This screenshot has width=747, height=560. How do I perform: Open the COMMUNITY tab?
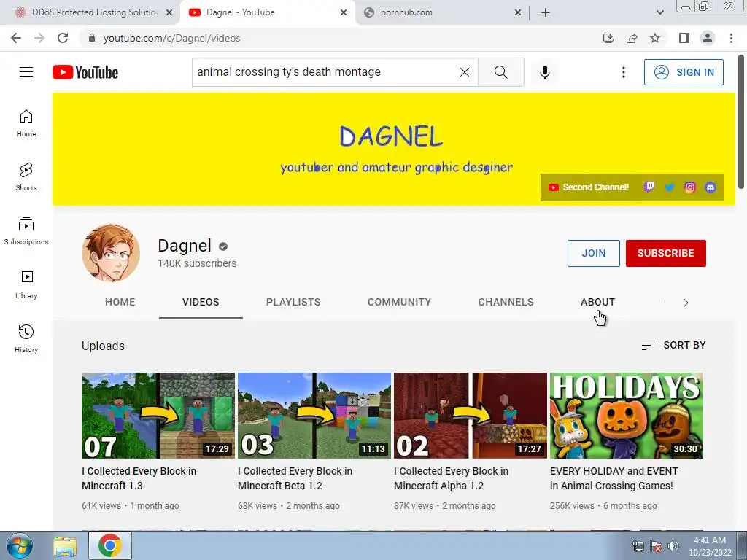[399, 302]
